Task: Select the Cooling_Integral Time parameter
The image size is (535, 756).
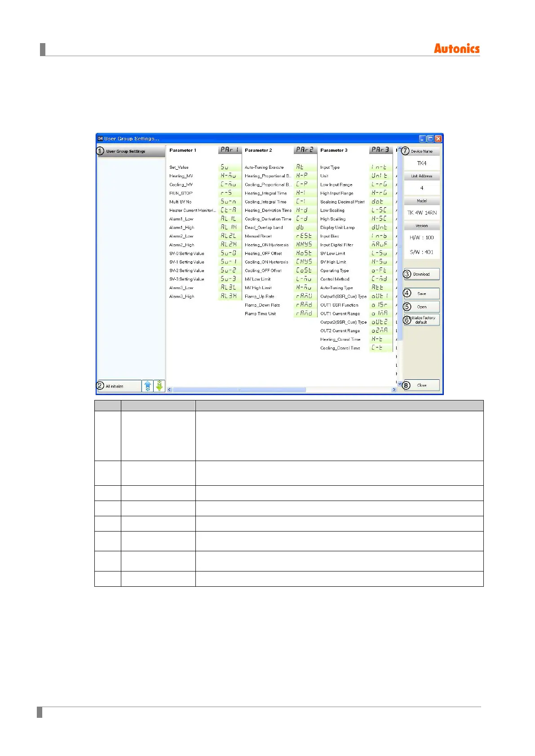Action: (x=265, y=202)
